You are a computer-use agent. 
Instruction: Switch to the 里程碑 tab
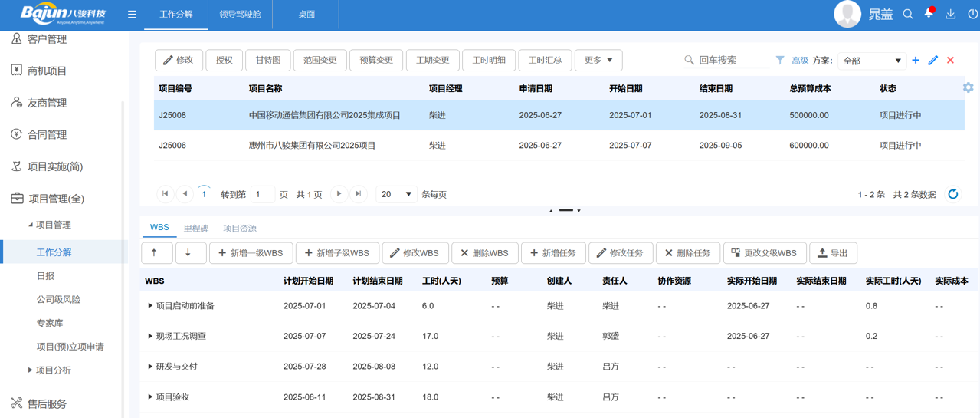coord(196,229)
